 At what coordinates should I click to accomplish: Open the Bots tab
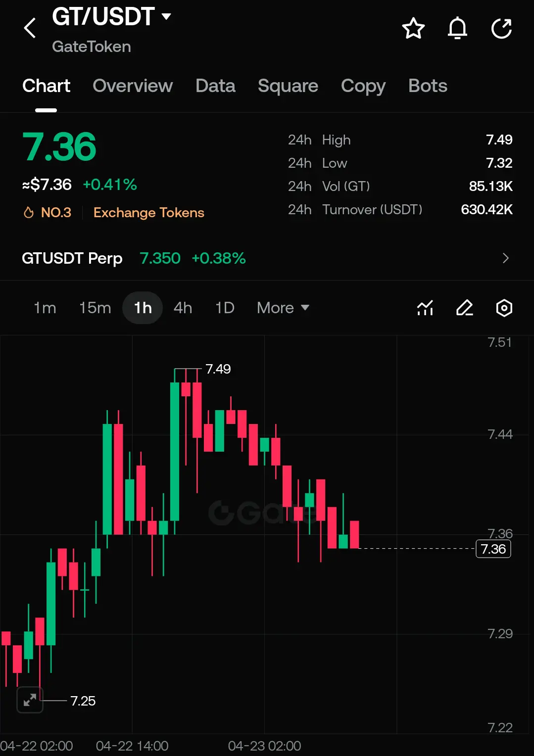pyautogui.click(x=428, y=86)
